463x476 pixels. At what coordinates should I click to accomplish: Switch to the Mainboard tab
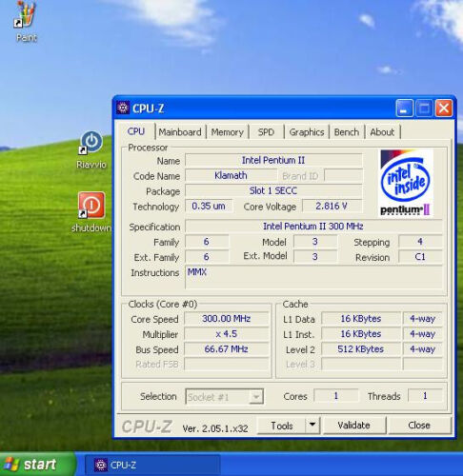tap(180, 132)
